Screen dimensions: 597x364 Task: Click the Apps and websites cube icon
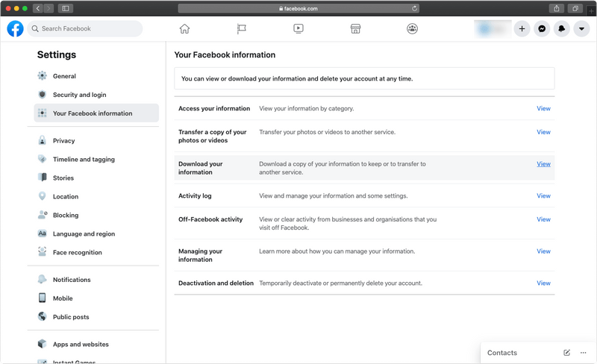(x=43, y=344)
